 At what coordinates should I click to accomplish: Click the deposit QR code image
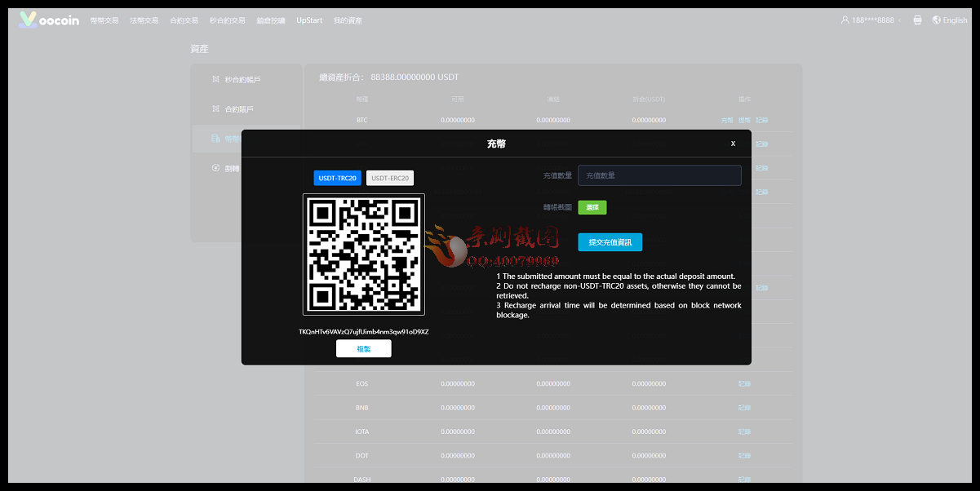[x=364, y=254]
